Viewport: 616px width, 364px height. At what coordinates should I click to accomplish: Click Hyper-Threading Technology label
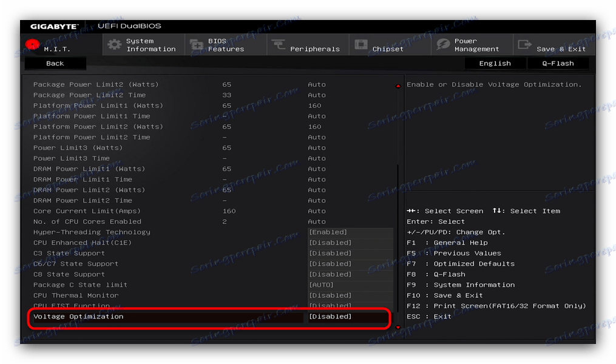[x=92, y=232]
